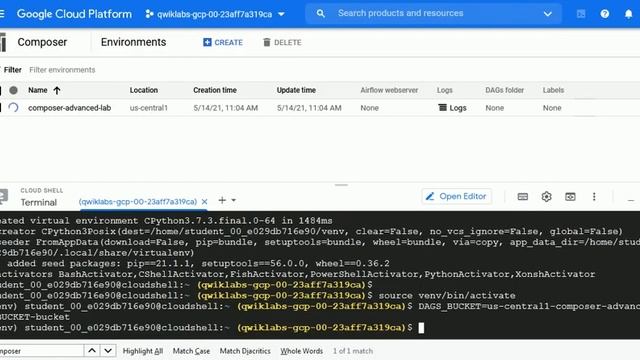The height and width of the screenshot is (360, 640).
Task: Toggle Whole Words in find bar
Action: point(301,351)
